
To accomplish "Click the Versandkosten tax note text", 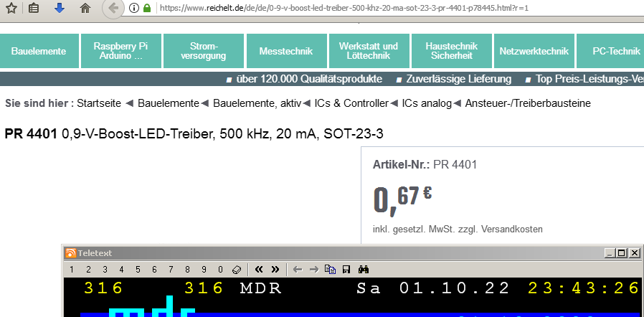I will click(x=458, y=229).
